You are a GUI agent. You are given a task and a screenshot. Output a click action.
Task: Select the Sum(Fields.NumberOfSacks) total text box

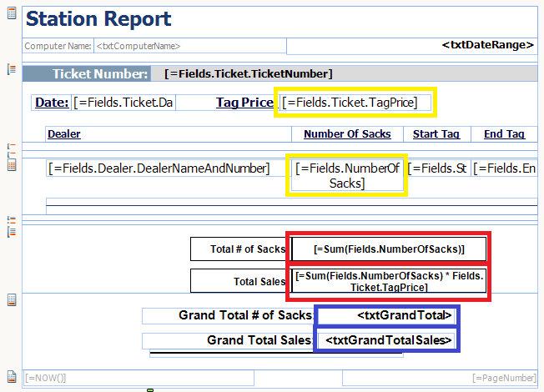click(x=388, y=249)
